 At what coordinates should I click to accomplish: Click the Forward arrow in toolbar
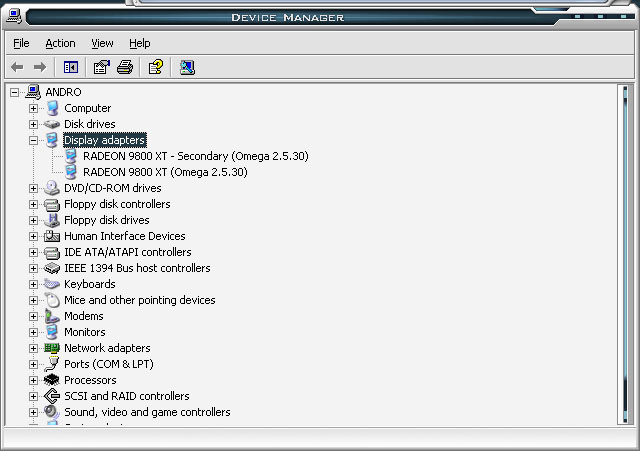click(x=40, y=67)
